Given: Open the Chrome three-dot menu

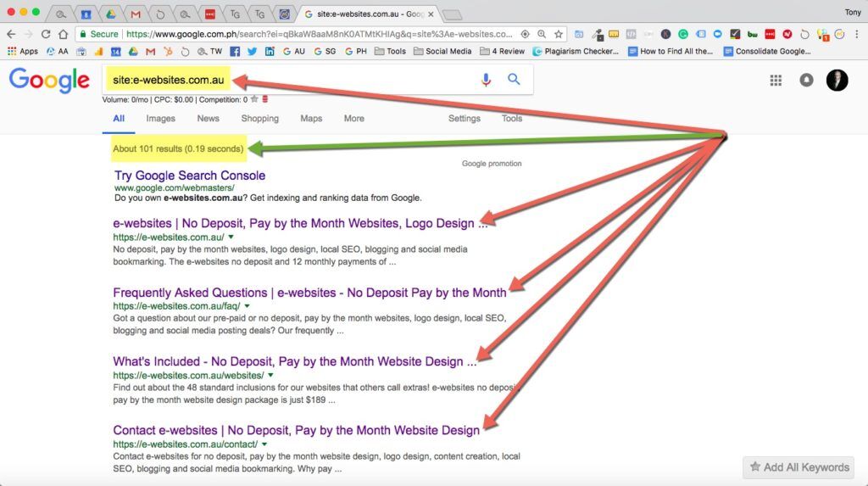Looking at the screenshot, I should coord(856,35).
